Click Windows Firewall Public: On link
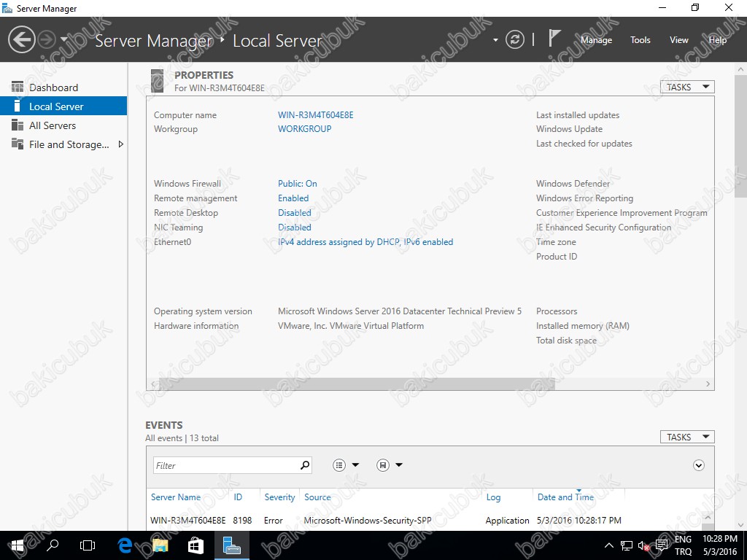 [298, 184]
